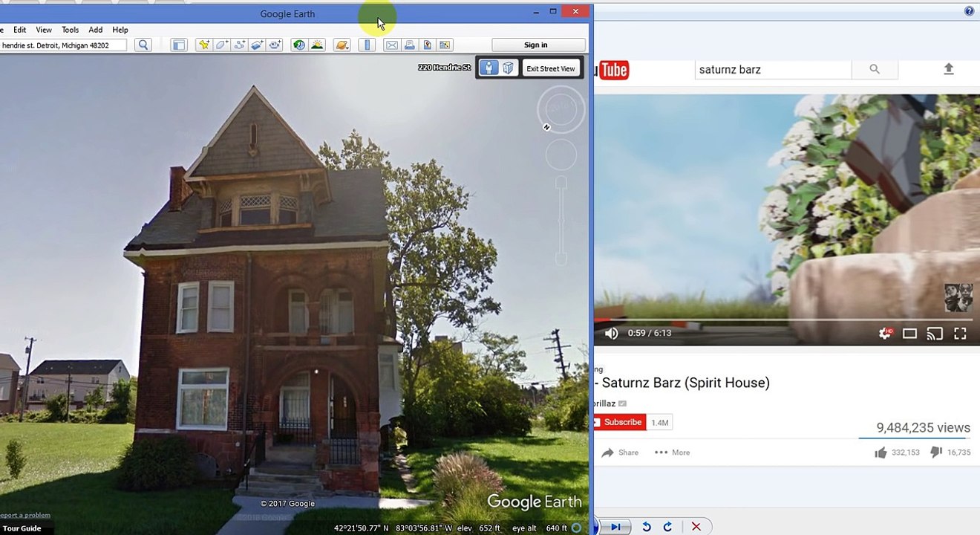
Task: View in Google Maps icon
Action: [445, 45]
